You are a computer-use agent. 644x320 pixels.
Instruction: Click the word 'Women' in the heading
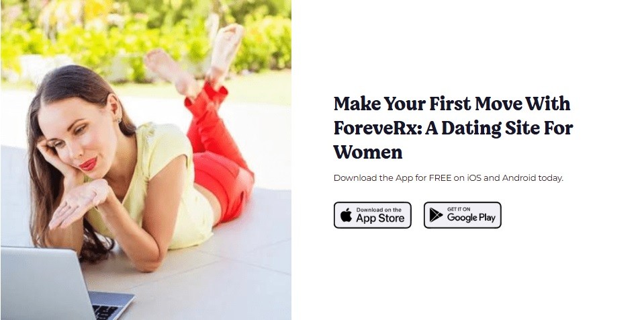[368, 152]
